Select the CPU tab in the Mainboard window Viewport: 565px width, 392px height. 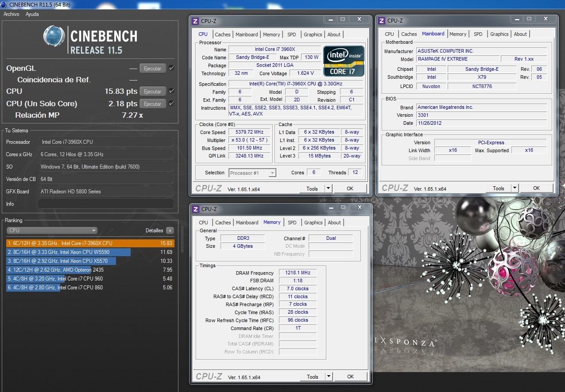(389, 34)
